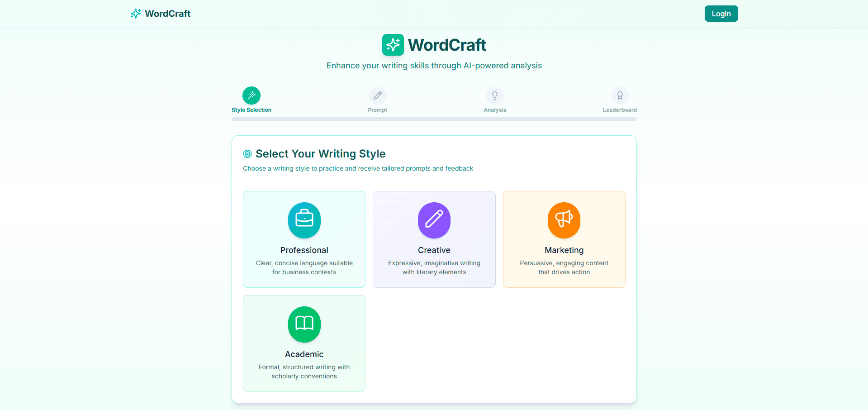Choose the Professional style title
Image resolution: width=868 pixels, height=410 pixels.
point(304,250)
